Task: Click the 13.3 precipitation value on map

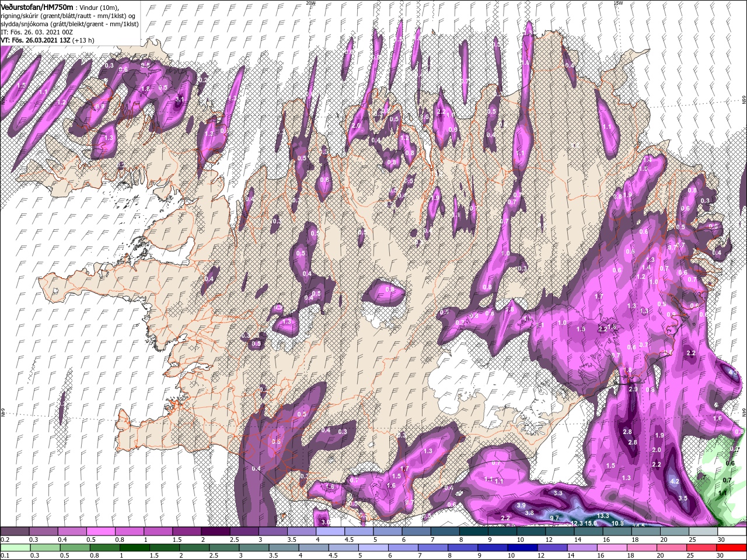Action: tap(603, 516)
